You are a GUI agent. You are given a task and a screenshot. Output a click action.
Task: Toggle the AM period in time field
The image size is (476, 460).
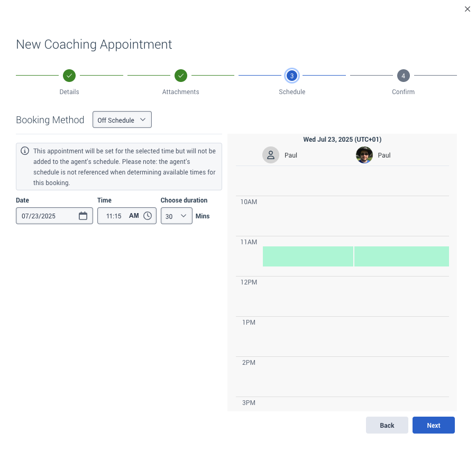[134, 216]
